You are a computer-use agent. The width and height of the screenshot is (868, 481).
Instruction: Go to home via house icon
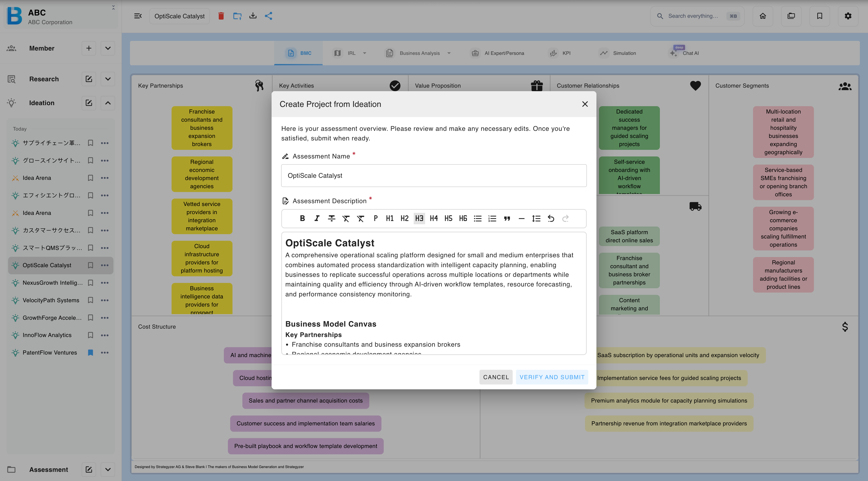(763, 16)
